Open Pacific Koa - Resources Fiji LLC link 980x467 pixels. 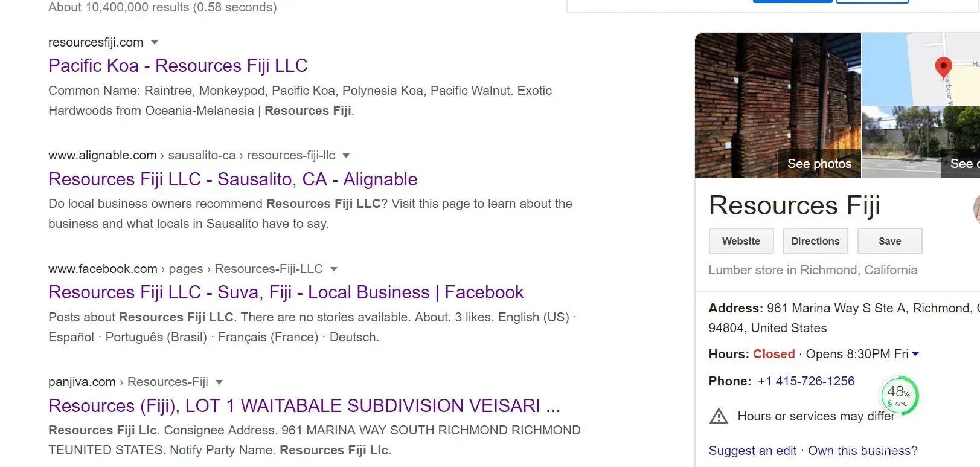(178, 65)
